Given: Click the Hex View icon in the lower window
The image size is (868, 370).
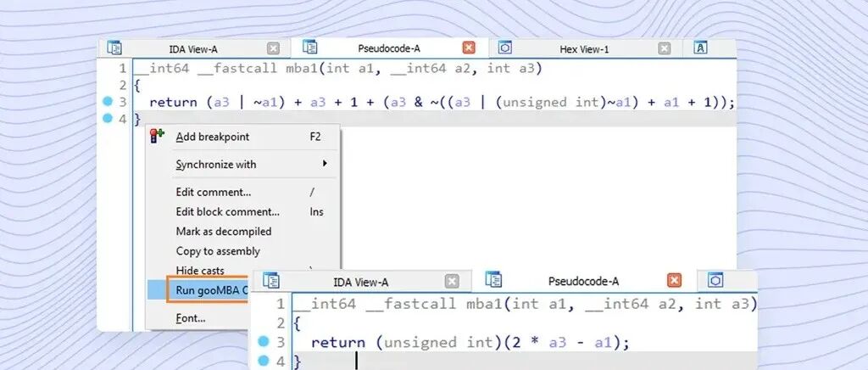Looking at the screenshot, I should pyautogui.click(x=715, y=280).
